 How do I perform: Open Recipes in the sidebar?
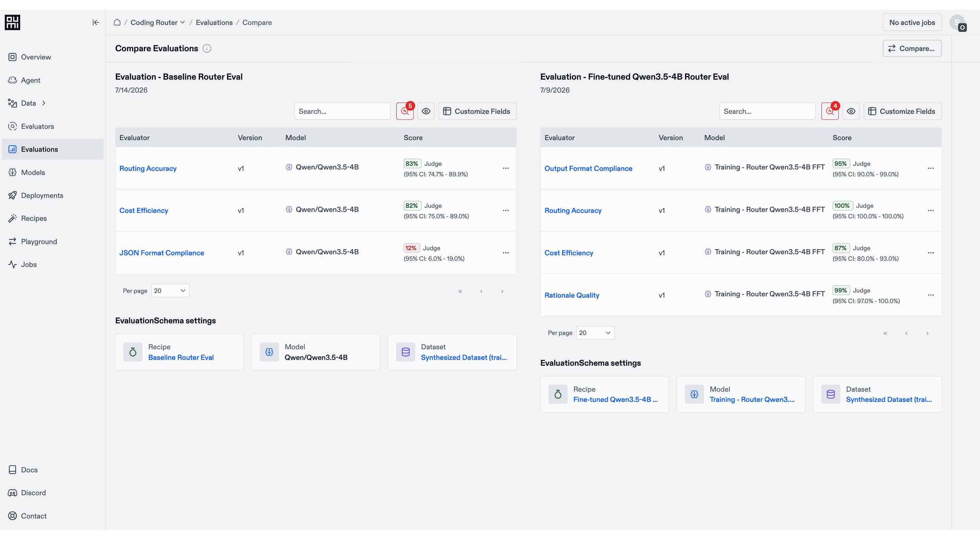(x=53, y=218)
